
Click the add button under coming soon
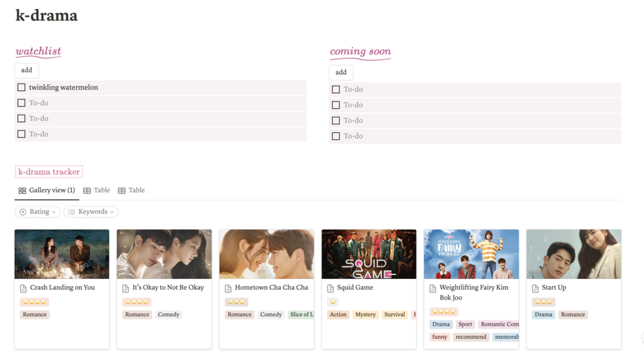click(x=341, y=72)
